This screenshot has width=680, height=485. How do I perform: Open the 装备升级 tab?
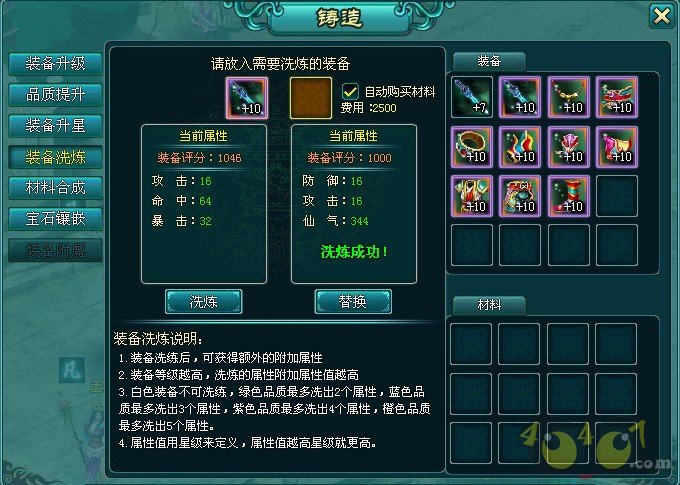(56, 64)
